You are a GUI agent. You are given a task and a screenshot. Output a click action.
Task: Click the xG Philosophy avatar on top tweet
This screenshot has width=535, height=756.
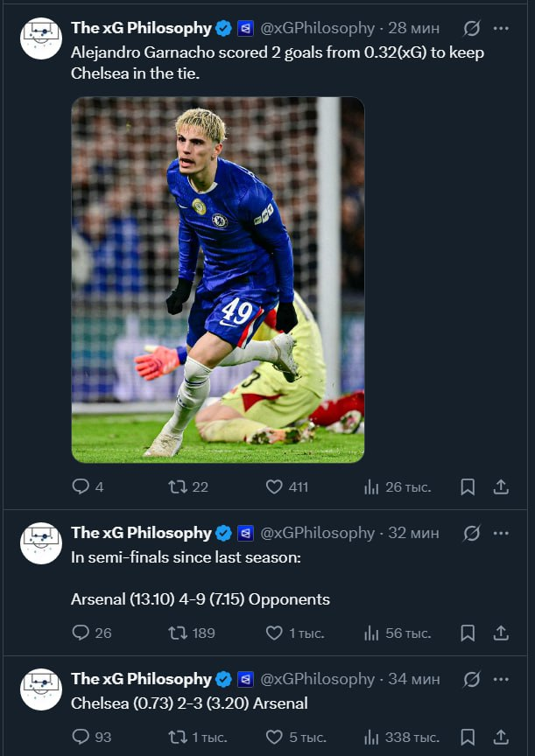[41, 38]
